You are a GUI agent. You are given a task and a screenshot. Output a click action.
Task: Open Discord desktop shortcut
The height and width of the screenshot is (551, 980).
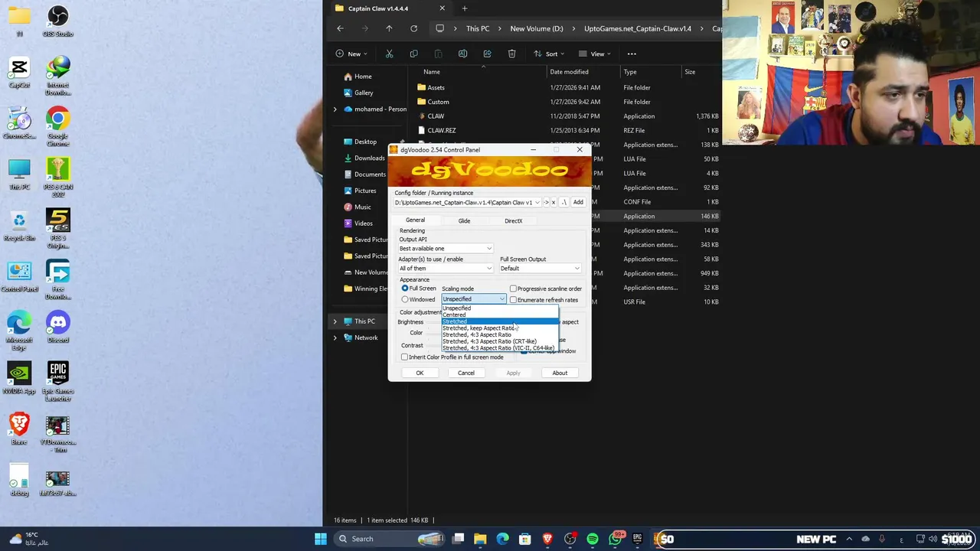pos(57,327)
